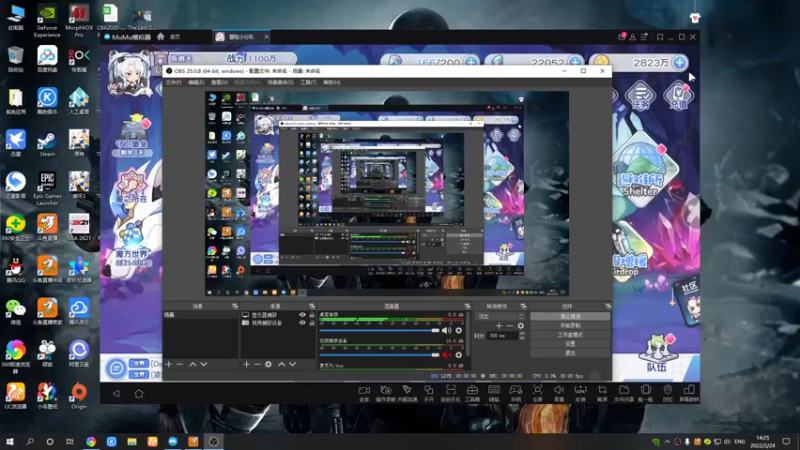Image resolution: width=800 pixels, height=450 pixels.
Task: Add stamina with plus beside 166/200
Action: pos(471,62)
